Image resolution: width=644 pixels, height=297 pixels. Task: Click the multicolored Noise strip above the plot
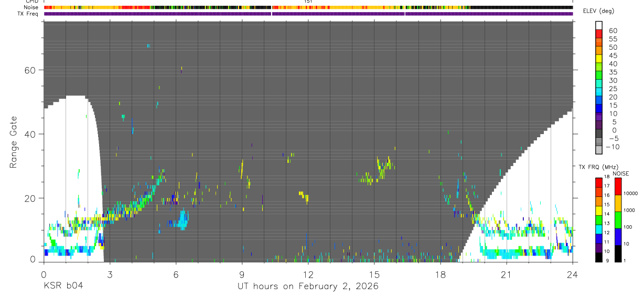(x=308, y=7)
